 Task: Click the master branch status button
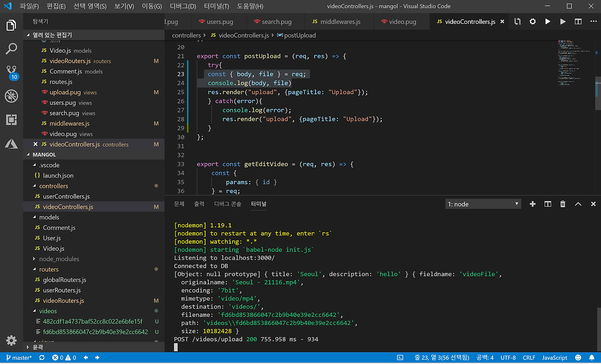(18, 358)
